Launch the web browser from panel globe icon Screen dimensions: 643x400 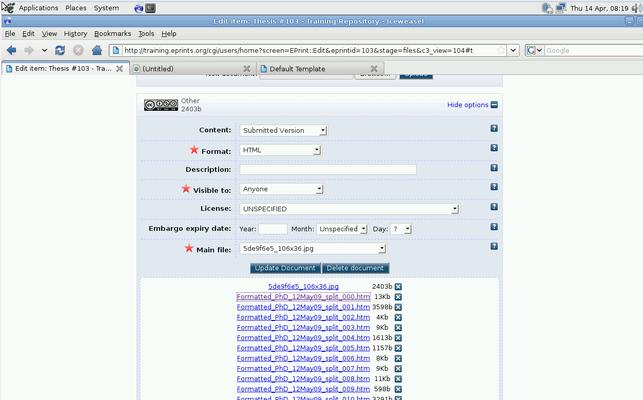tap(139, 8)
